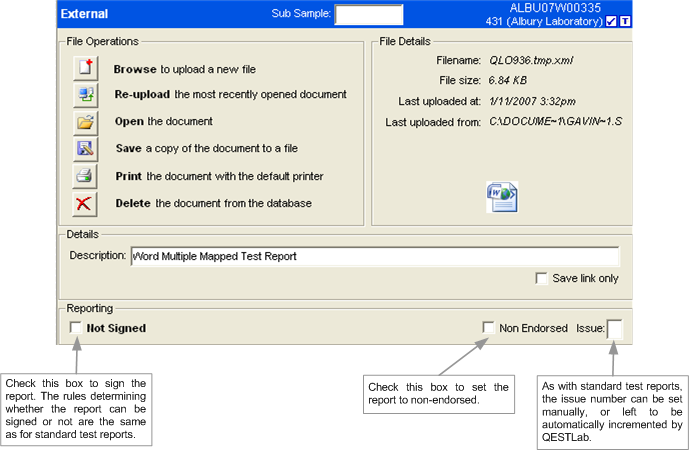Check the Not Signed box to sign report
The image size is (689, 450).
tap(75, 328)
